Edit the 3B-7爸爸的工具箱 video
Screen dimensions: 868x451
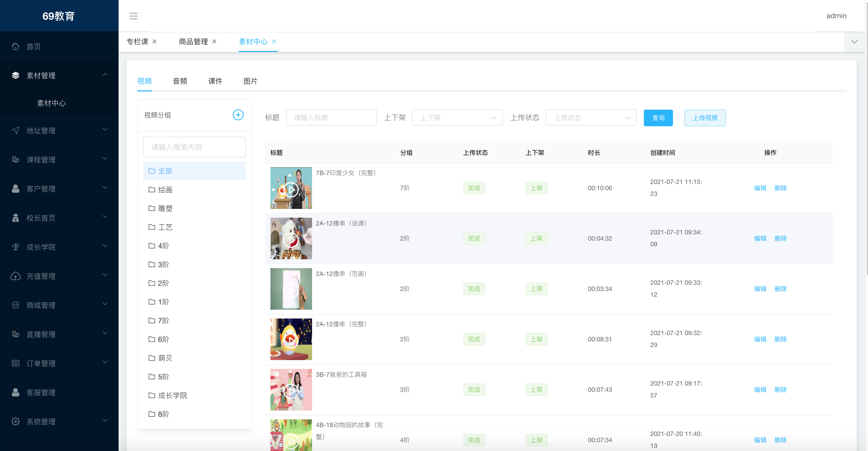[x=760, y=390]
